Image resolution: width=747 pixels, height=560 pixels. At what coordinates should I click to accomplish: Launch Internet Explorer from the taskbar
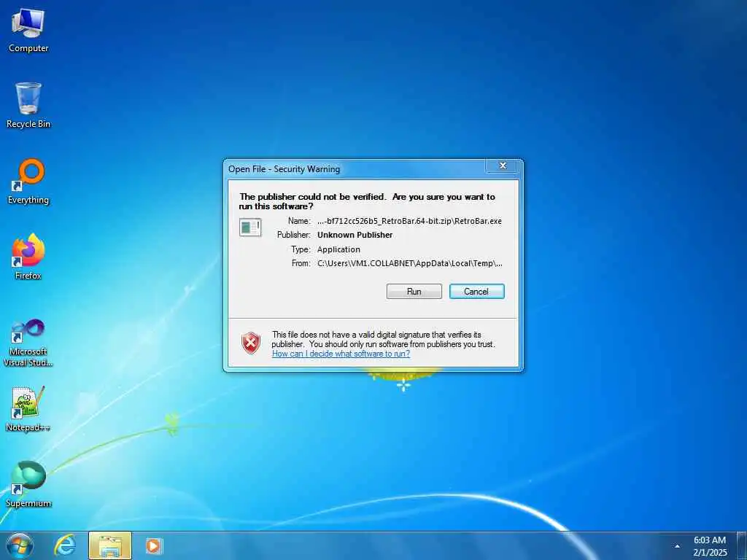(65, 545)
